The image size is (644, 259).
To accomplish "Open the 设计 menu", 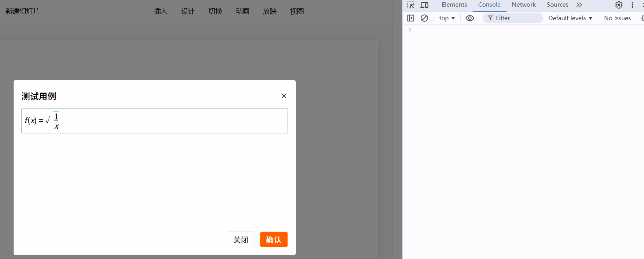I will [188, 11].
